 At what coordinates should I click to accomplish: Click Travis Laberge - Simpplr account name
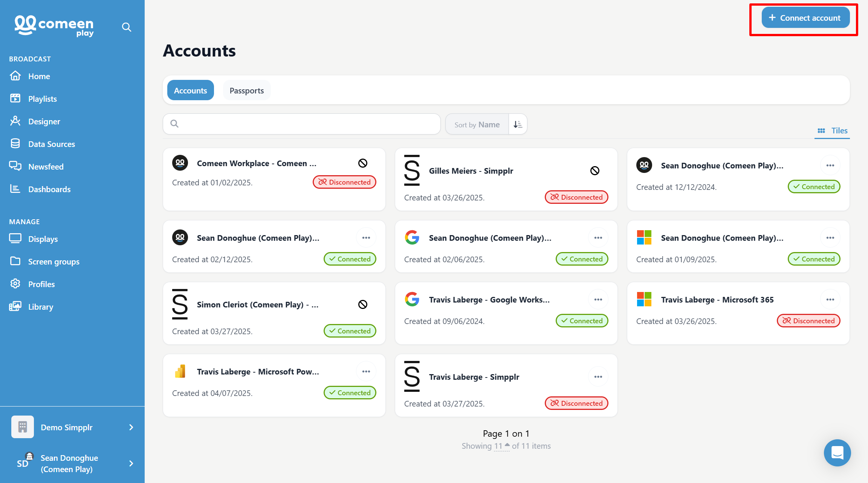click(x=474, y=377)
